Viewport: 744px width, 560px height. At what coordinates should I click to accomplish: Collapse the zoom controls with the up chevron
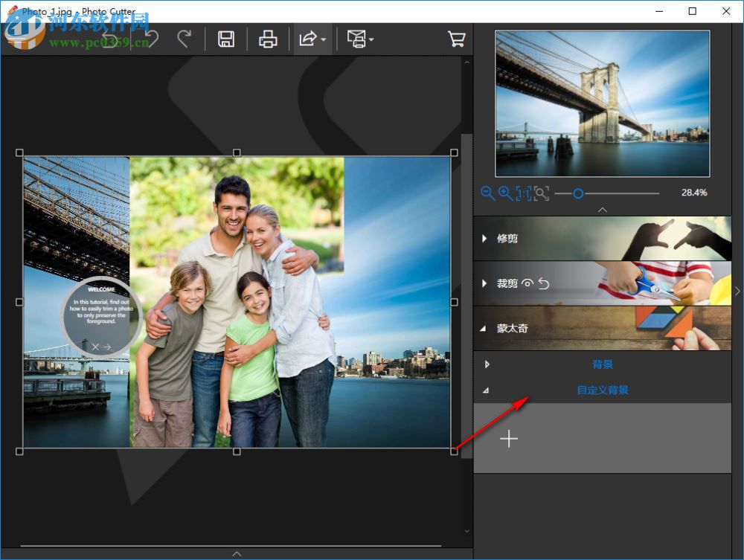pos(603,210)
